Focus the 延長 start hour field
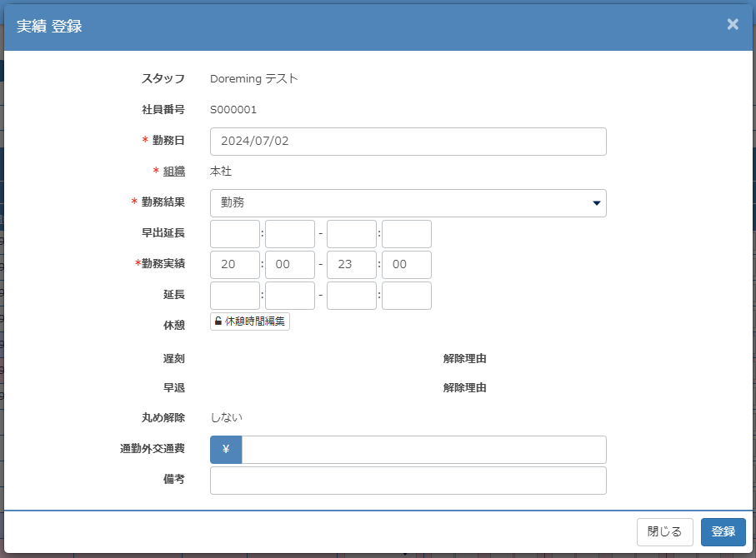This screenshot has height=558, width=756. pos(235,296)
